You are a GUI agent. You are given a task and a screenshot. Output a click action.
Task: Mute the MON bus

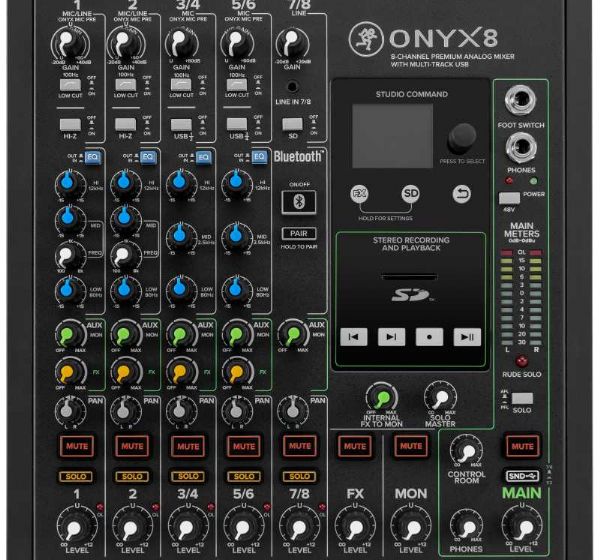click(411, 446)
